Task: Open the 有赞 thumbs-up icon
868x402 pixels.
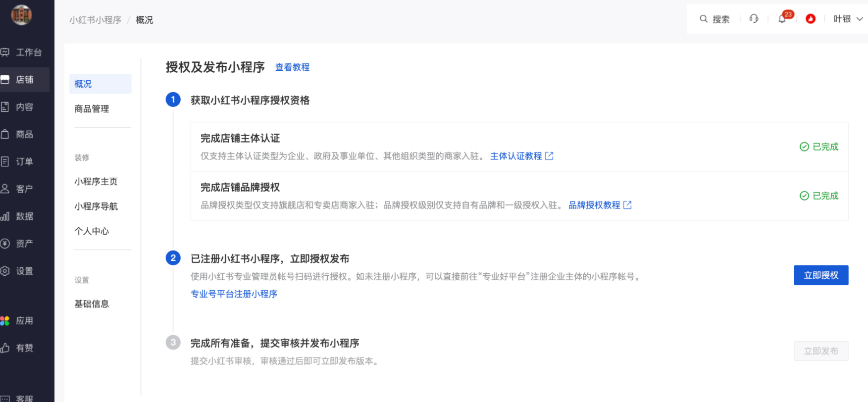Action: (5, 348)
